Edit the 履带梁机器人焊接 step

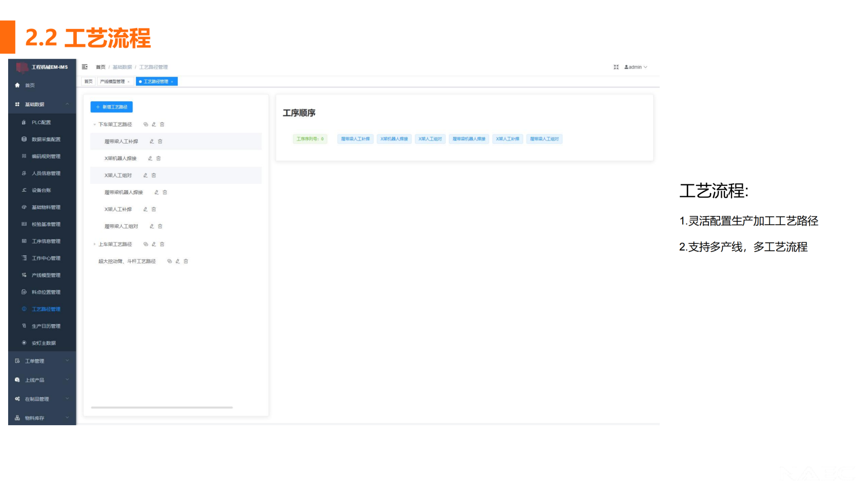click(156, 192)
